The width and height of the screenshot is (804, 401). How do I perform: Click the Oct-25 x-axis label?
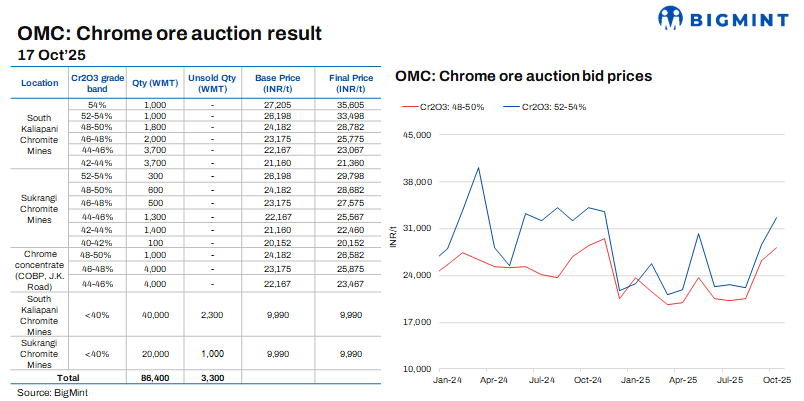point(777,381)
